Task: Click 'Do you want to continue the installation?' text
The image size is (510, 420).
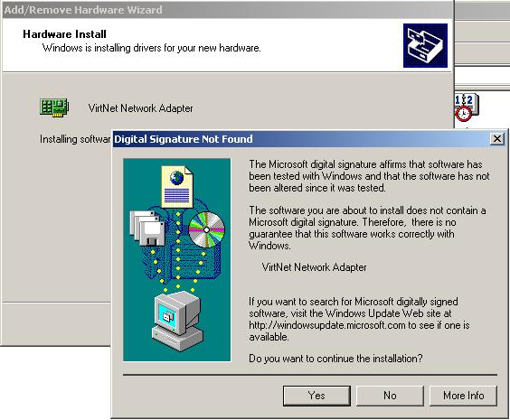Action: coord(335,359)
